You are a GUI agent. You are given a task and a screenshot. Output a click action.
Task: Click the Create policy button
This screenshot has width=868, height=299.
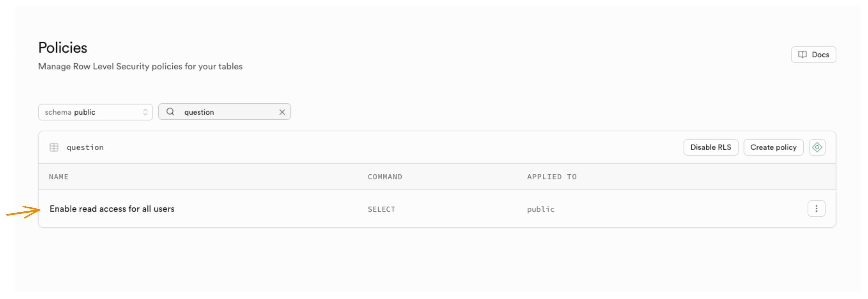click(x=773, y=147)
